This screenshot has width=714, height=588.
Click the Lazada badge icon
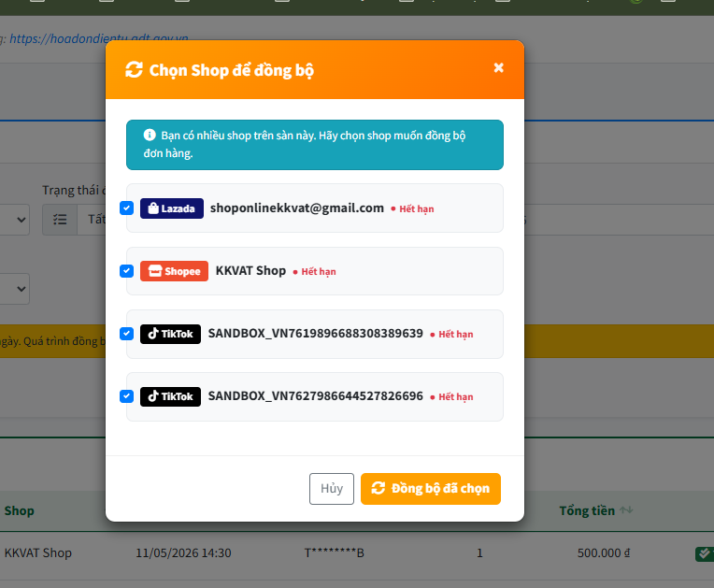coord(172,208)
